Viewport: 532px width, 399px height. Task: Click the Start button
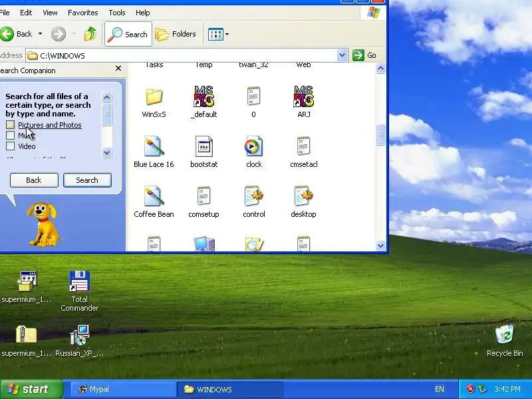32,389
